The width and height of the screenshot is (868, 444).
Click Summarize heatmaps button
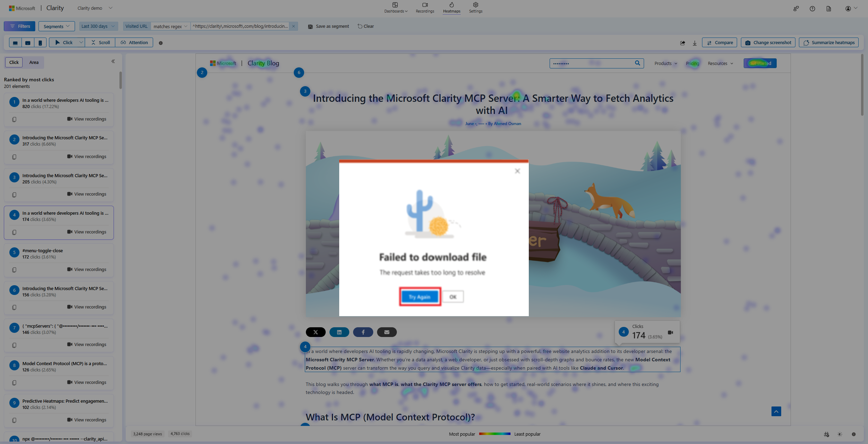click(829, 43)
